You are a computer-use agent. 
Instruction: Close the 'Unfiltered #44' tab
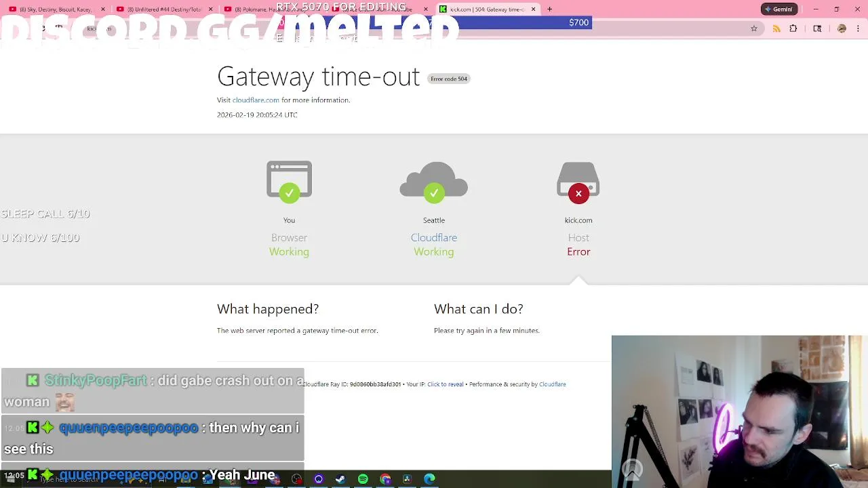tap(210, 9)
